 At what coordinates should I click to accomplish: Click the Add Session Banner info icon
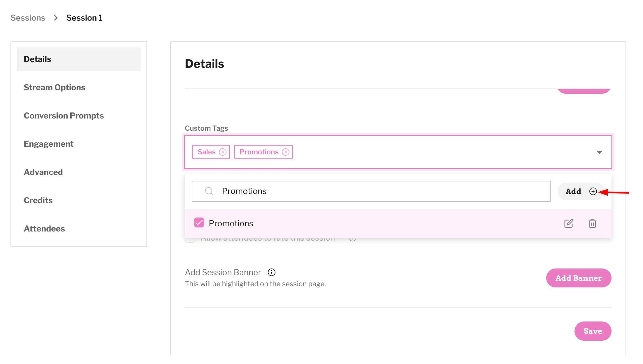pyautogui.click(x=272, y=272)
